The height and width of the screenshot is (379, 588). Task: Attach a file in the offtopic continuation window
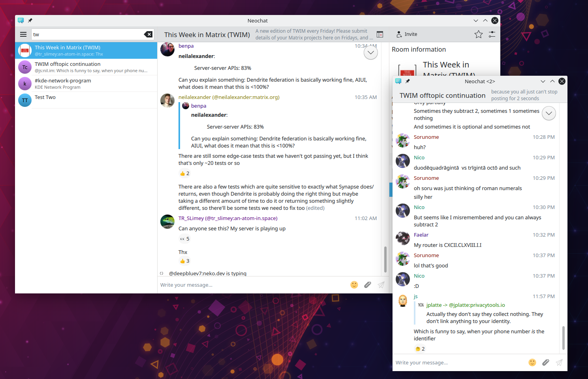[x=546, y=362]
